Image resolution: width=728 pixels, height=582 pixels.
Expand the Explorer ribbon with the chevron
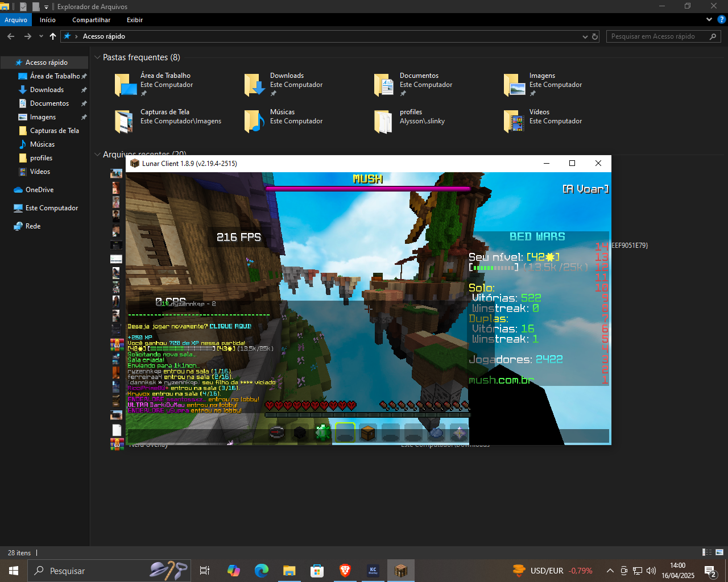[x=709, y=19]
